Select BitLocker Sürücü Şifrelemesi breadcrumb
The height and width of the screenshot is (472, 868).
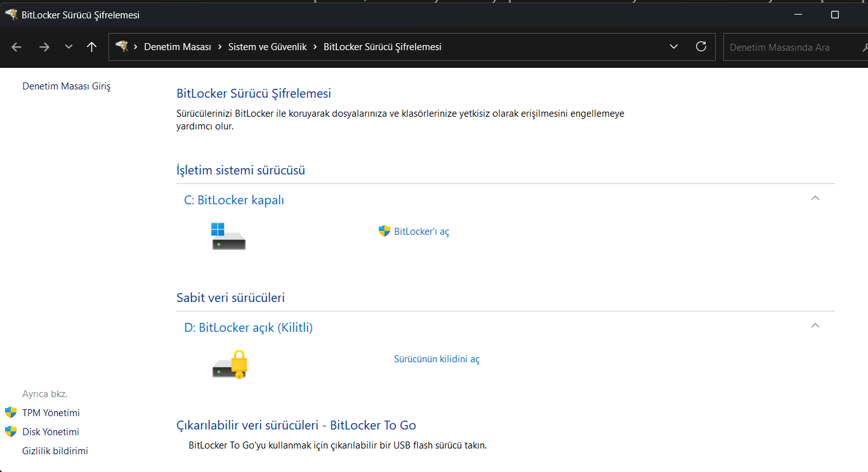[x=383, y=47]
